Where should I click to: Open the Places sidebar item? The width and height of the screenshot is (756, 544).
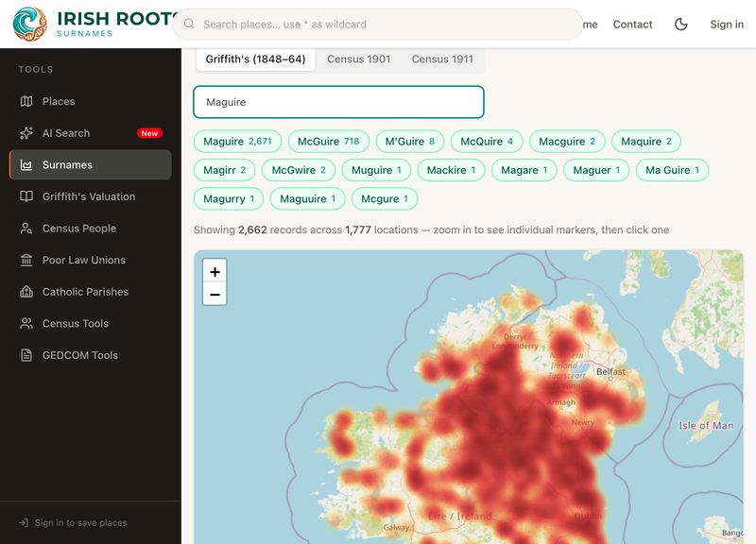coord(91,101)
